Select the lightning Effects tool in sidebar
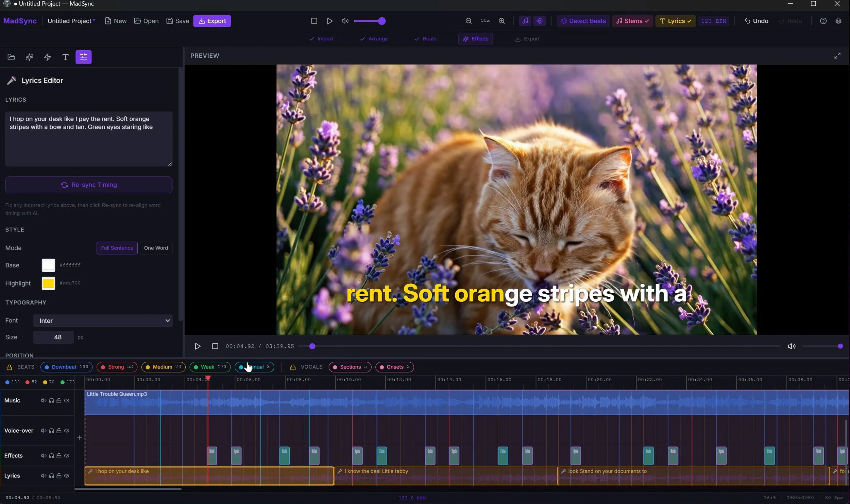The height and width of the screenshot is (504, 850). click(47, 57)
